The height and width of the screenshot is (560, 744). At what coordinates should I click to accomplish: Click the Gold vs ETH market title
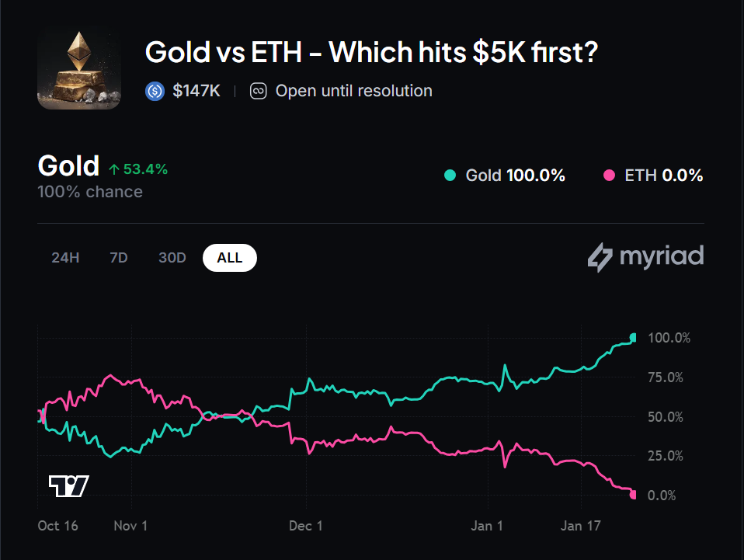point(371,52)
